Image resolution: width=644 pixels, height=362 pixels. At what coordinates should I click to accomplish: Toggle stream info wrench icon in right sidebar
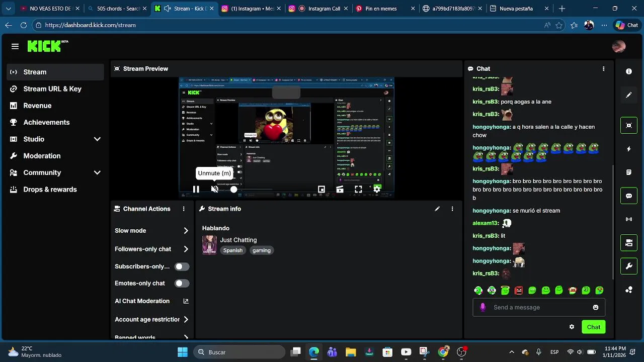coord(629,266)
